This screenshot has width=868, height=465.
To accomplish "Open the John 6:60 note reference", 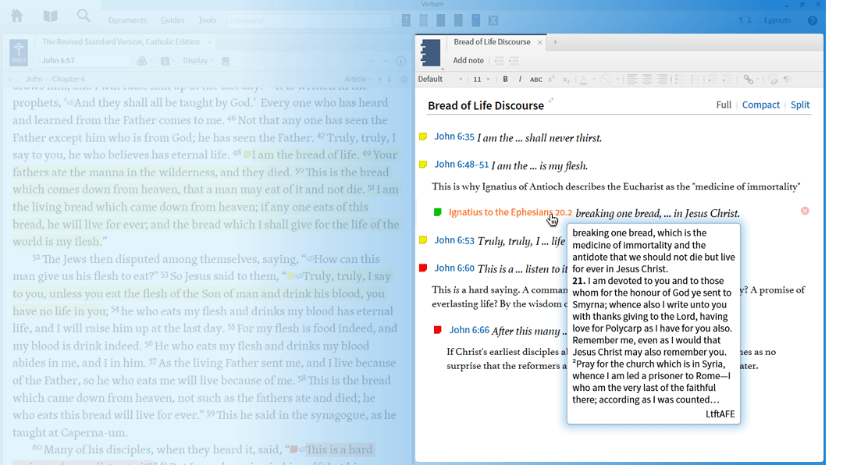I will coord(454,268).
